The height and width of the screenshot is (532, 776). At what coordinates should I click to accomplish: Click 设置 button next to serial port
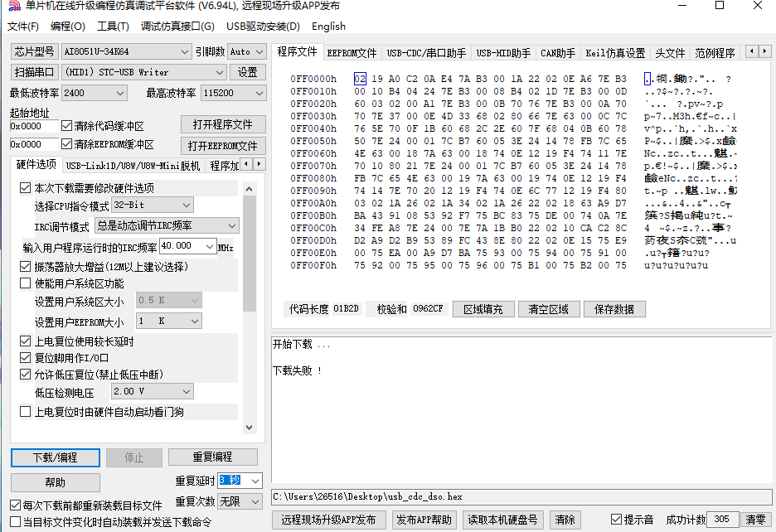pyautogui.click(x=247, y=72)
